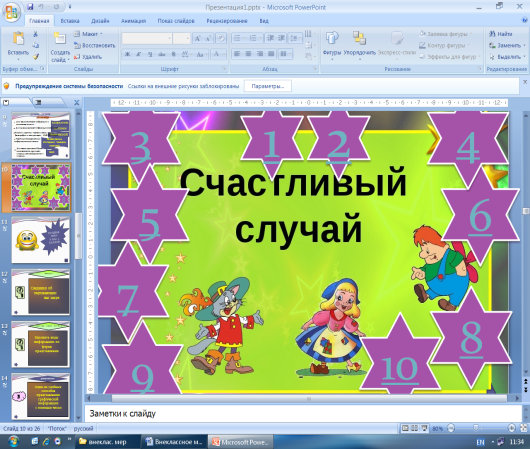Increase the list indent level
The image size is (530, 449).
pyautogui.click(x=281, y=38)
